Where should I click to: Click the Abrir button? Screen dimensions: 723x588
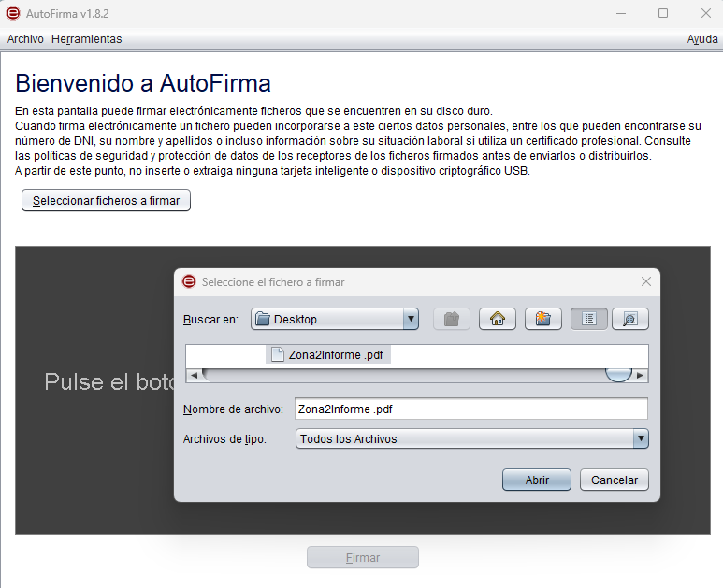click(x=537, y=480)
